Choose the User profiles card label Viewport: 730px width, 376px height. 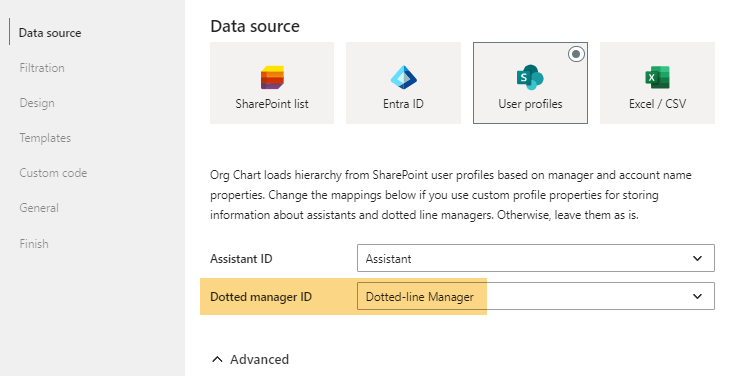pos(530,104)
